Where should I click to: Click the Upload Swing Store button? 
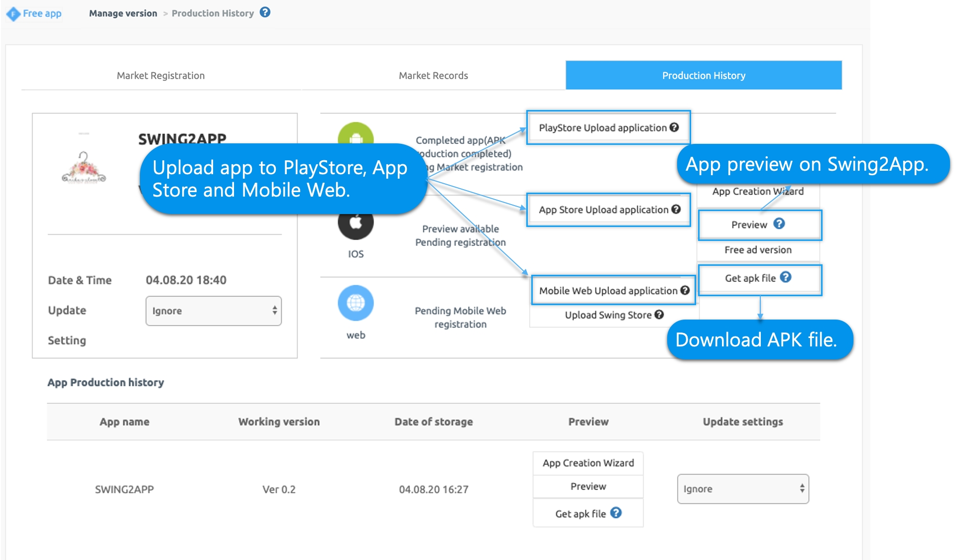[614, 315]
